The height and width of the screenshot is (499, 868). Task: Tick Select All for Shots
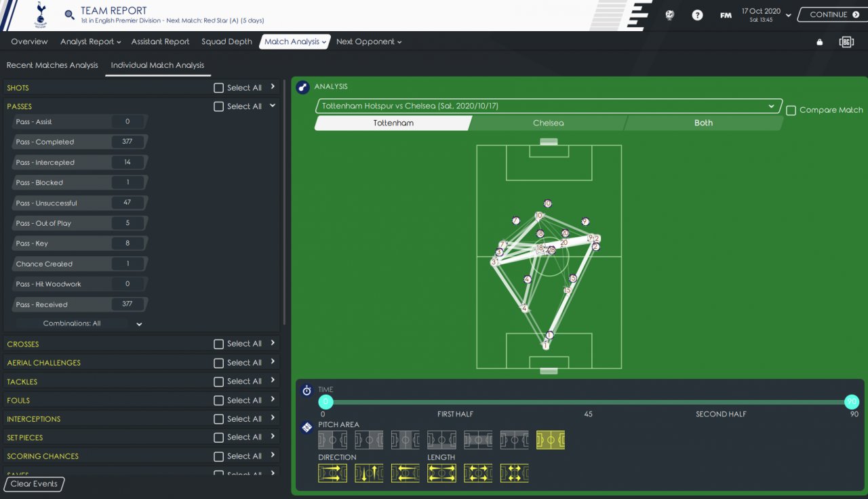(x=218, y=88)
